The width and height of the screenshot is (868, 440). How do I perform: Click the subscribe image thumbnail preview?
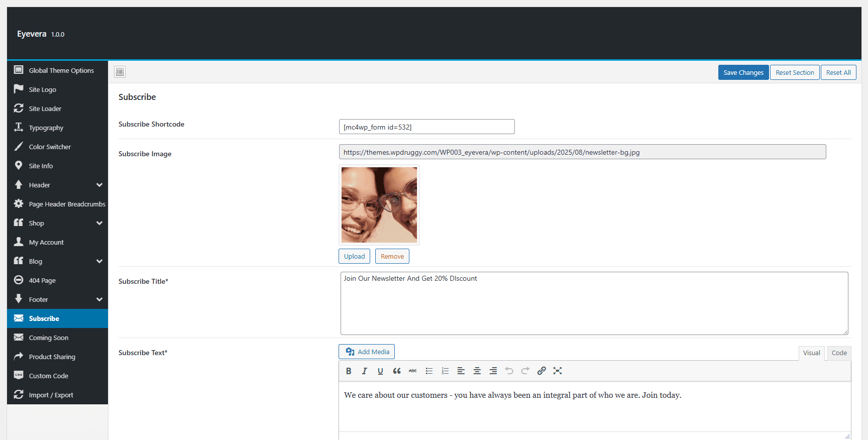[379, 205]
